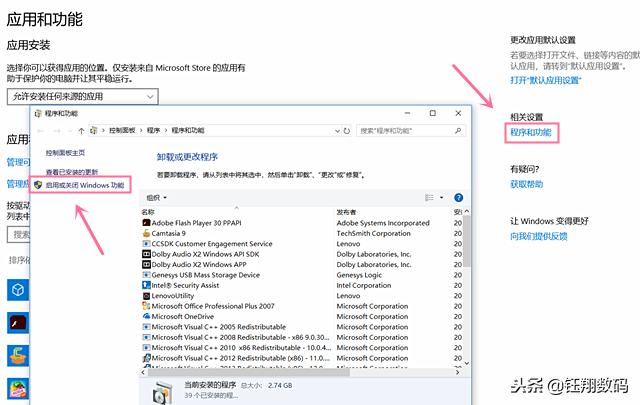Click the up-level arrow in address bar

coord(81,131)
